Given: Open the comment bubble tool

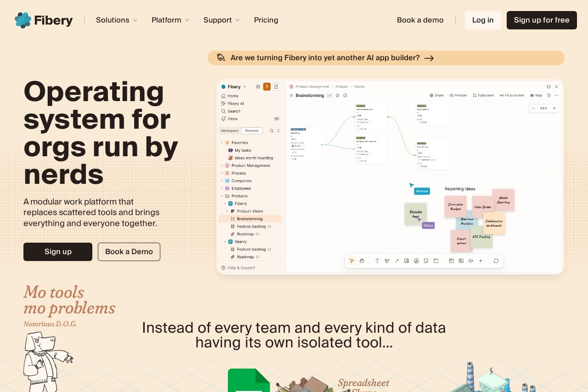Looking at the screenshot, I should point(496,261).
